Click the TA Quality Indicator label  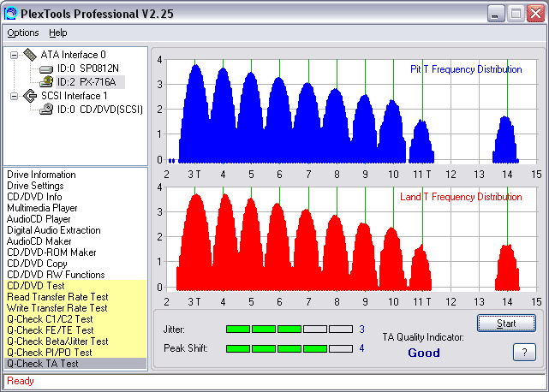423,337
